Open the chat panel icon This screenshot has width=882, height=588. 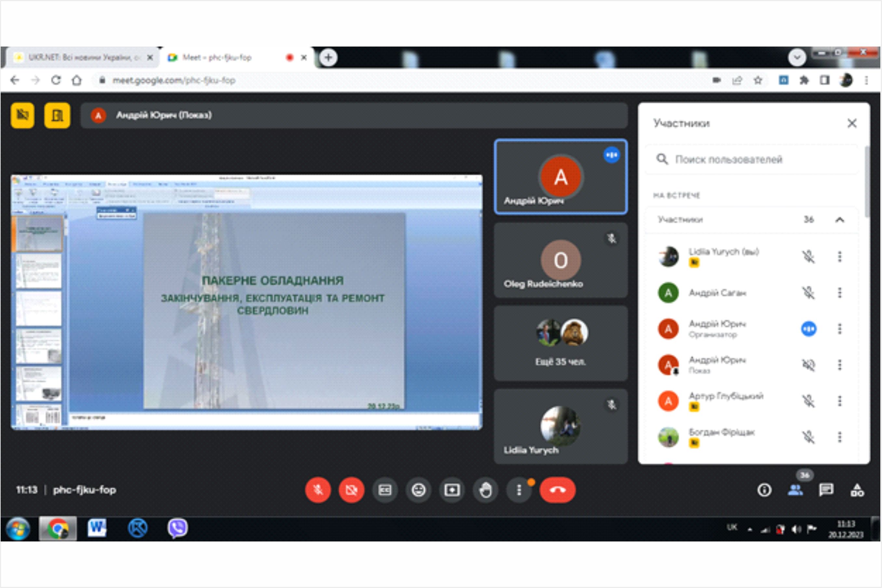(826, 490)
